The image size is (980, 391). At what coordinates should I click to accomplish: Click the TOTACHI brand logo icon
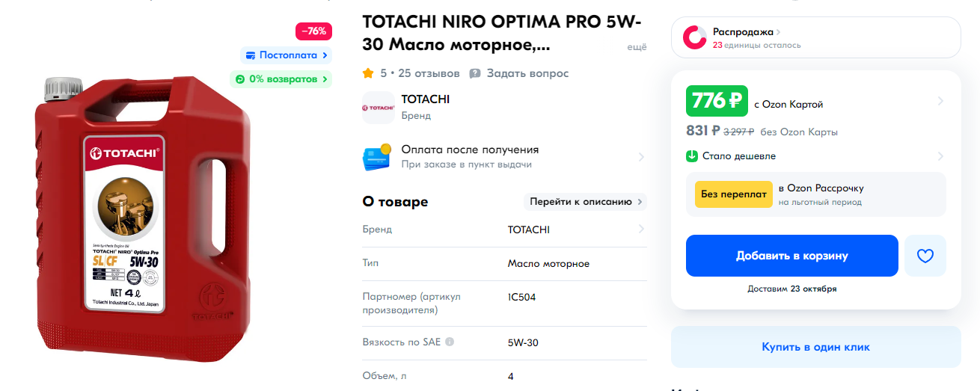[379, 108]
